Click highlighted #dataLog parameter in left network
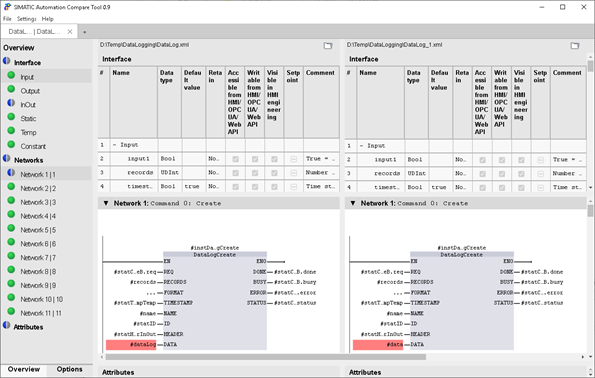 [131, 345]
